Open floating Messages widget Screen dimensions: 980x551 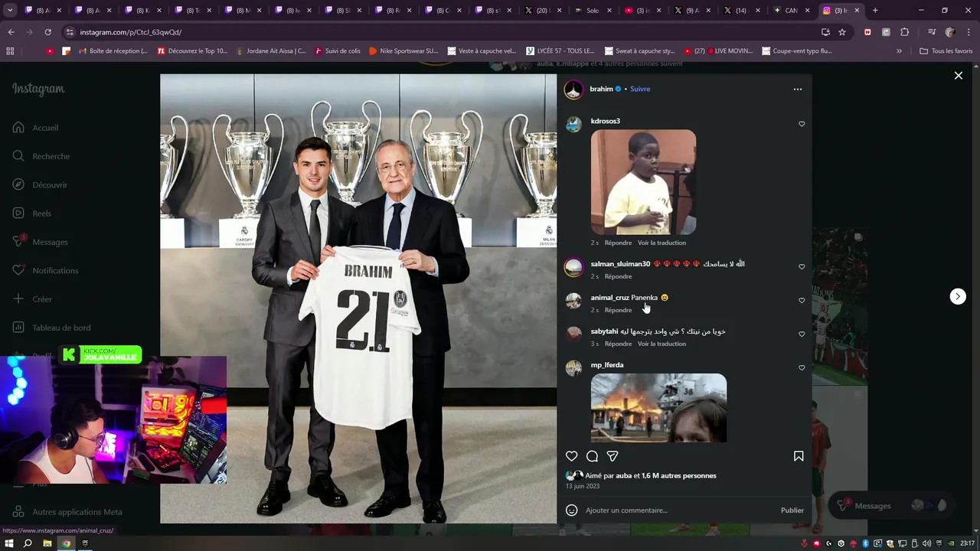coord(893,505)
